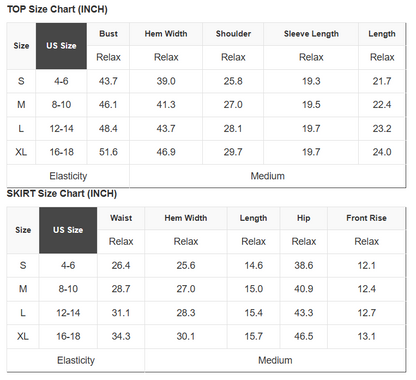The width and height of the screenshot is (416, 380).
Task: Click the L size label in SKIRT chart
Action: point(23,313)
